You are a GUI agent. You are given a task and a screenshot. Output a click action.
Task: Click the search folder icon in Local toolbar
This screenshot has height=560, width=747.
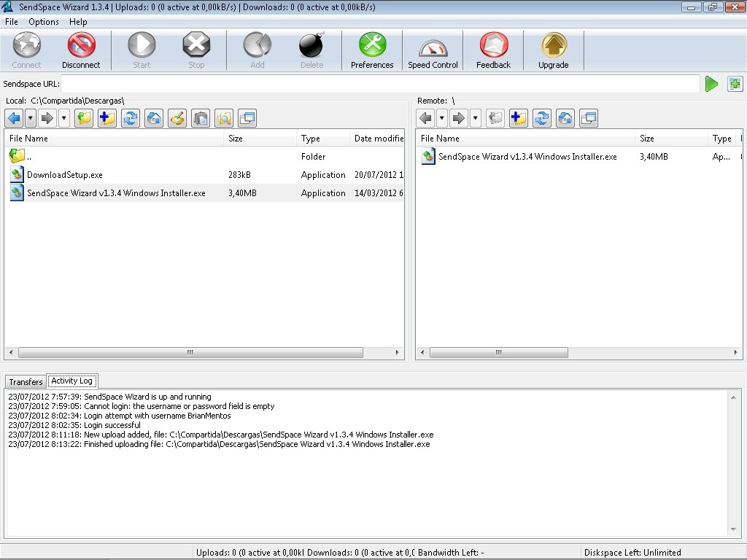pos(224,118)
